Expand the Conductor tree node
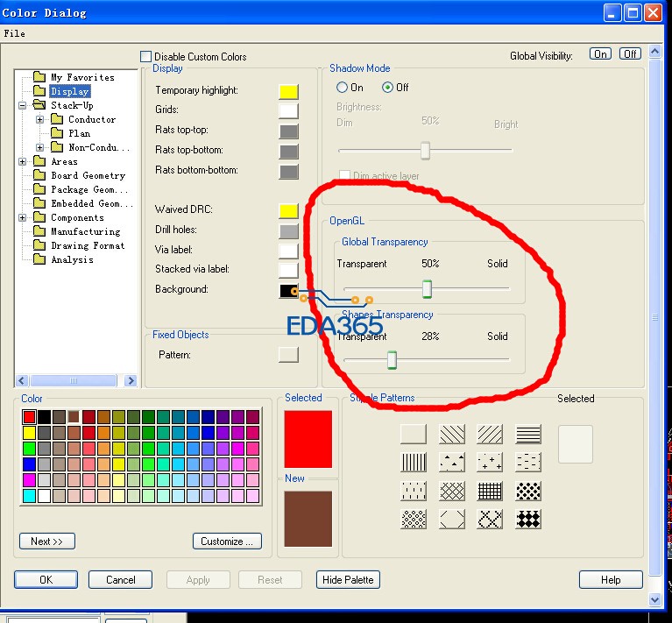The image size is (672, 623). click(39, 119)
